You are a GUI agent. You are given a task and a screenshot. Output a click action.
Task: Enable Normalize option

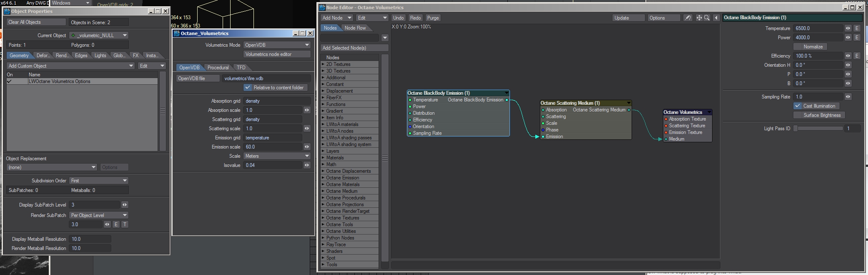810,47
